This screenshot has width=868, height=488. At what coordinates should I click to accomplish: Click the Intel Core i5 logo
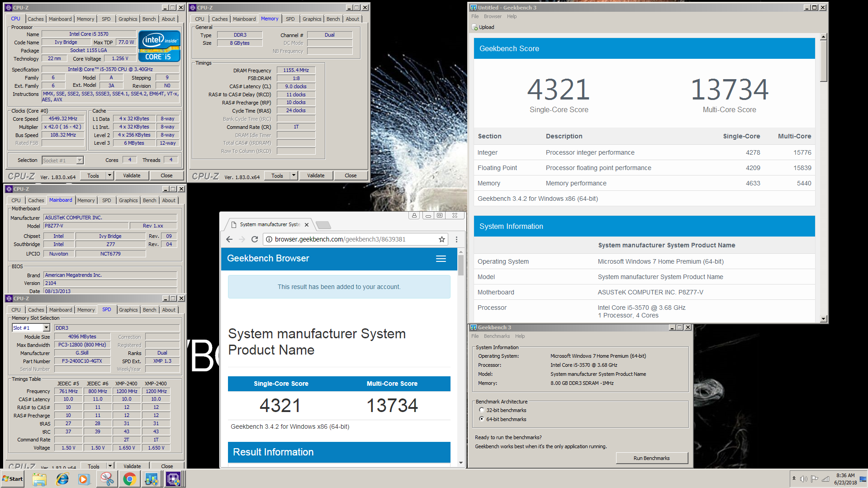click(159, 46)
